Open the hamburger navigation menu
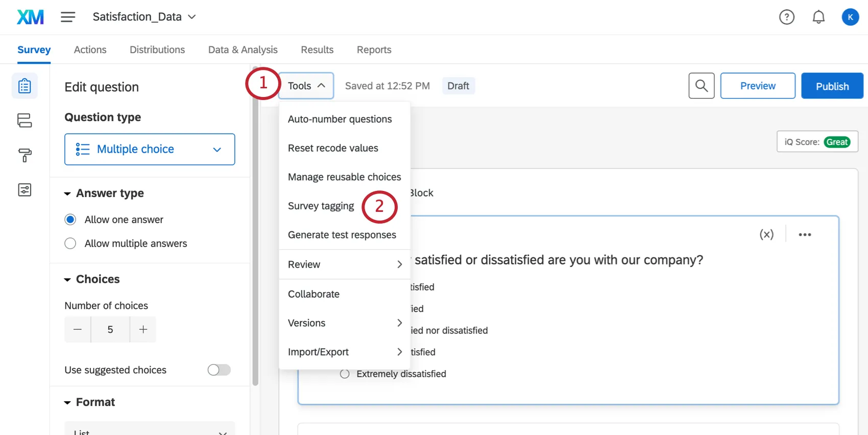The height and width of the screenshot is (435, 868). pos(68,17)
